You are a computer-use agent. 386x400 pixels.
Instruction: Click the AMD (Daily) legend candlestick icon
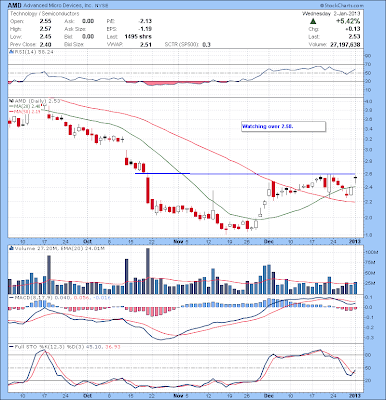[10, 101]
